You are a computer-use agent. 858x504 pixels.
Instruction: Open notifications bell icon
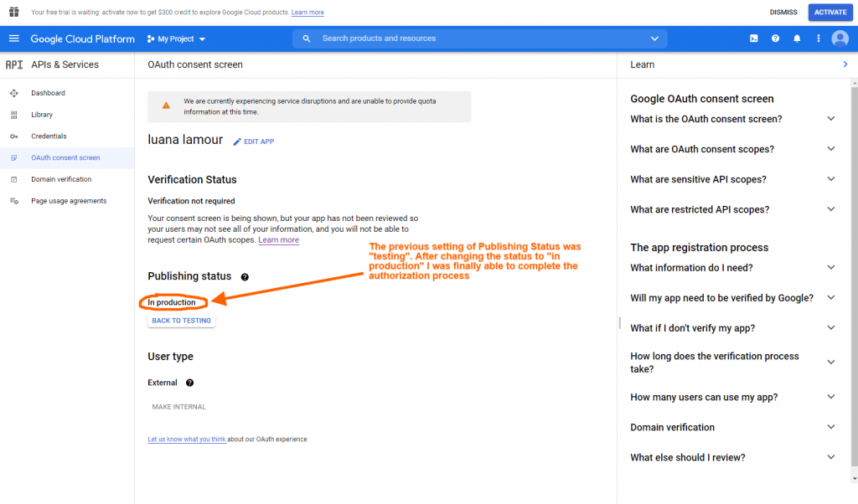tap(797, 39)
